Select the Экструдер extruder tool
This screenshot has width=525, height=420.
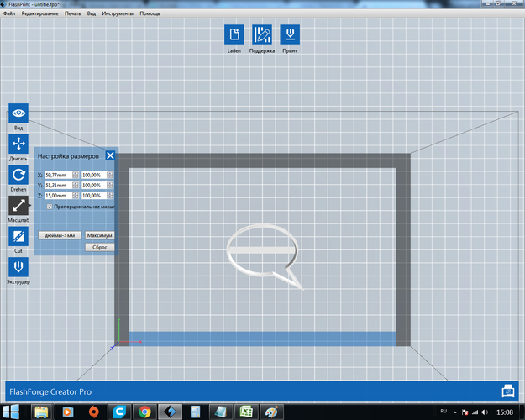(x=18, y=267)
